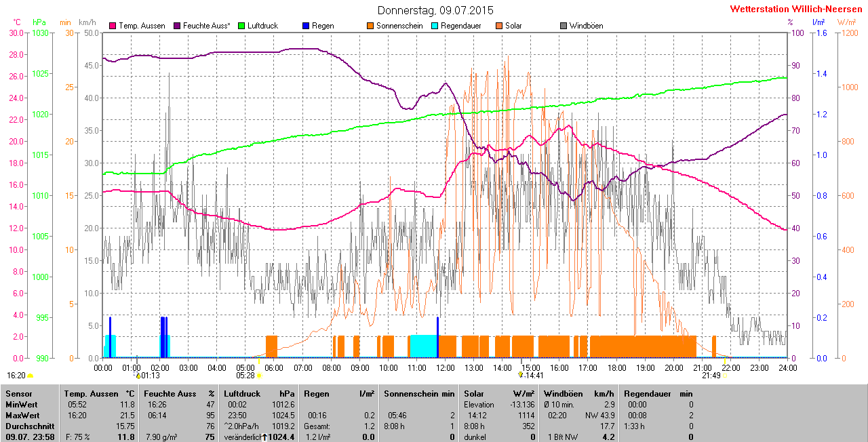The width and height of the screenshot is (868, 442).
Task: Click the Sonnenschein min table header
Action: 419,393
